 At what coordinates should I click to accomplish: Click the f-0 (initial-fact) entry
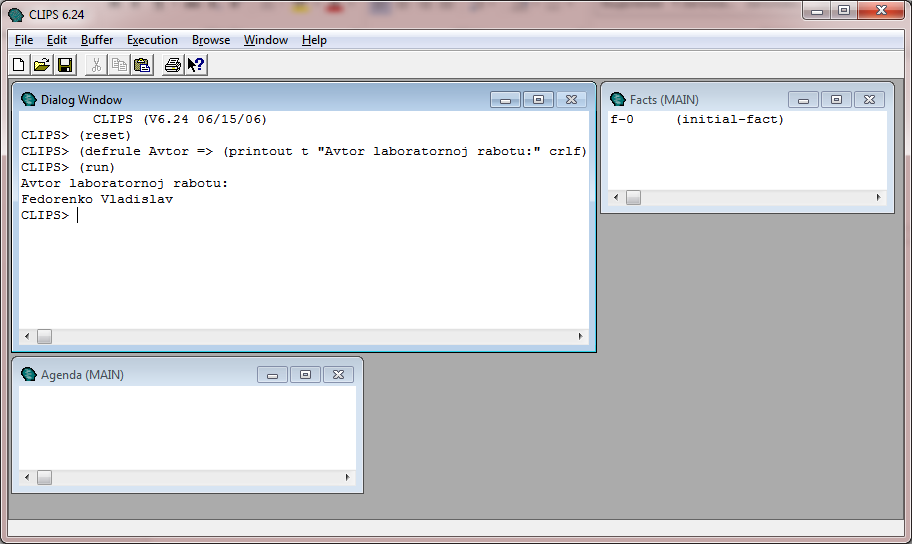pos(697,119)
